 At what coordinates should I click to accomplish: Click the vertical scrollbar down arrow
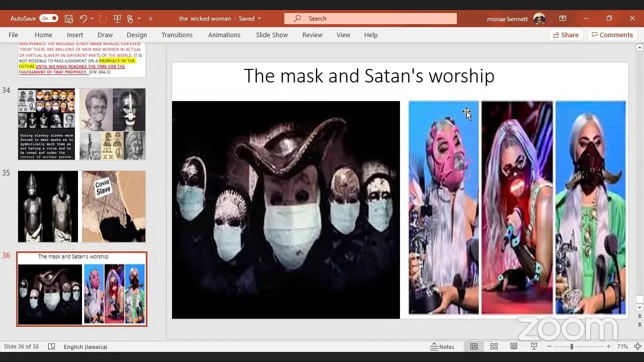(x=639, y=307)
